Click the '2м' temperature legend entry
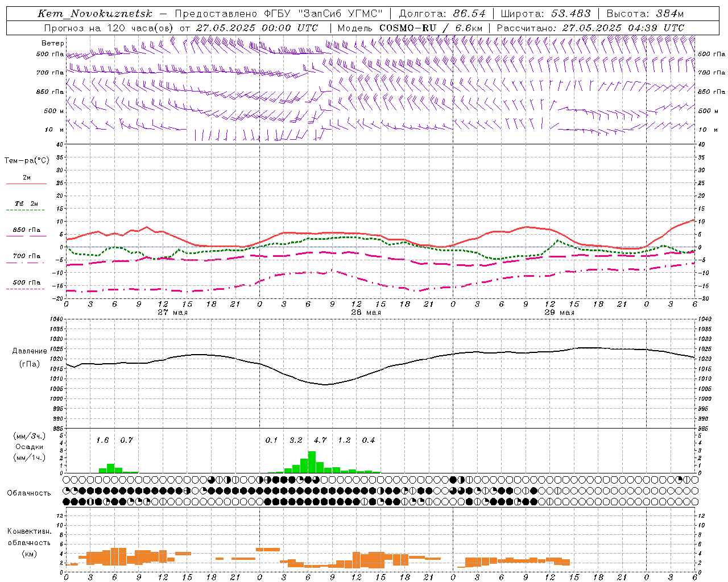728x582 pixels. click(27, 178)
